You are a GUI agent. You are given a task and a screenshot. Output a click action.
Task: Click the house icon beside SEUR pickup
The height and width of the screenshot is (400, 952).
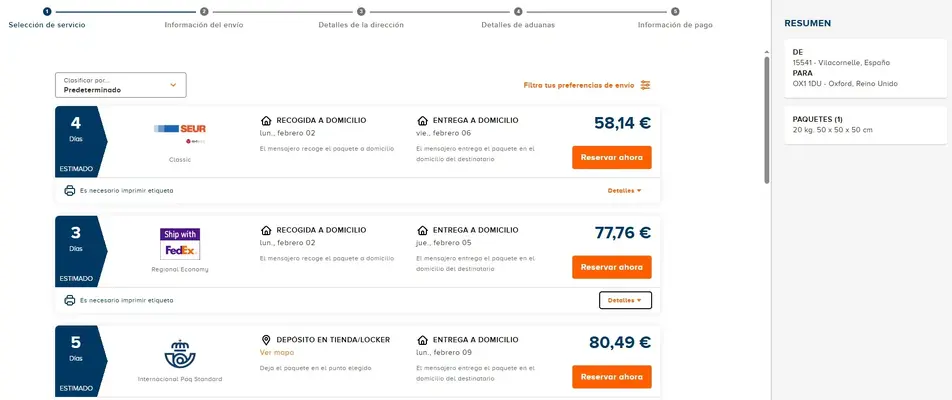pos(266,120)
